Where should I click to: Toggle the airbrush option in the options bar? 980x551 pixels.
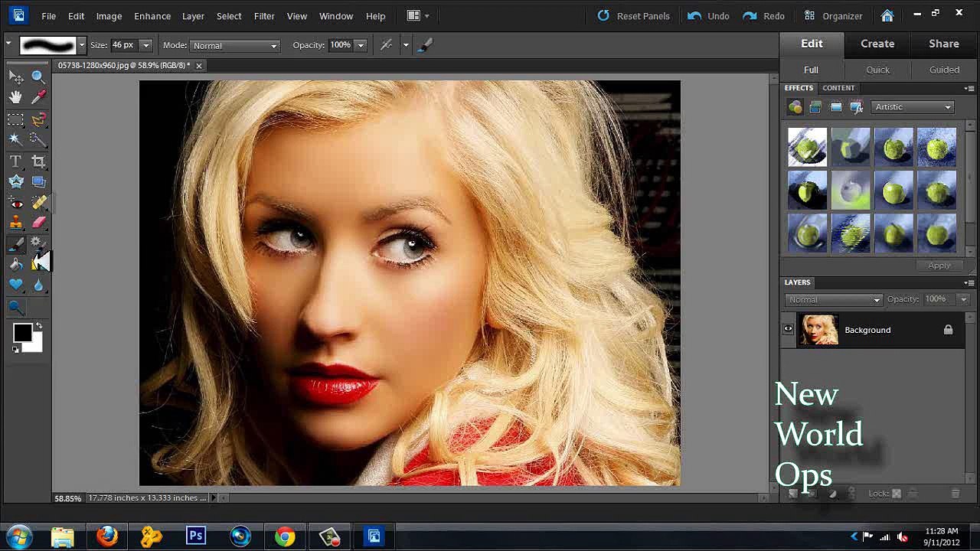click(386, 45)
